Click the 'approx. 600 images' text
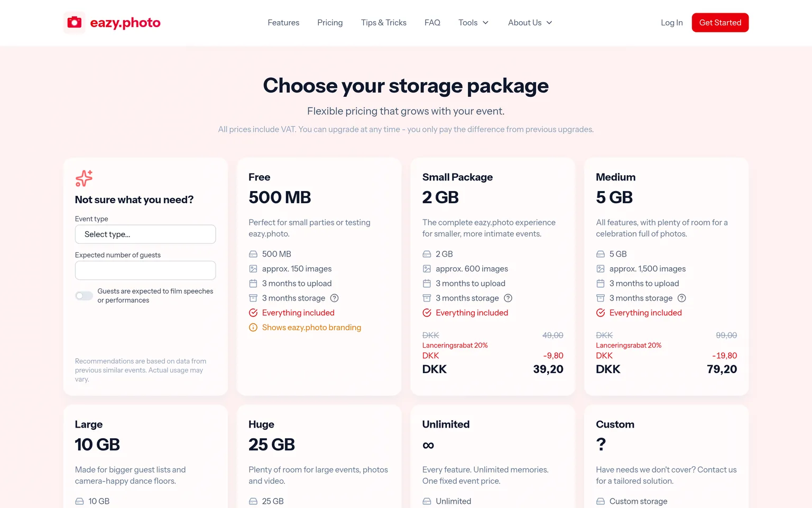 [x=472, y=269]
